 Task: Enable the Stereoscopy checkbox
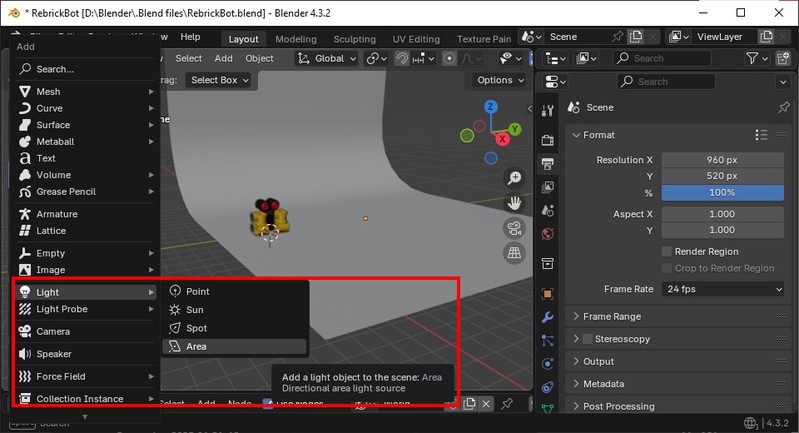click(x=588, y=339)
